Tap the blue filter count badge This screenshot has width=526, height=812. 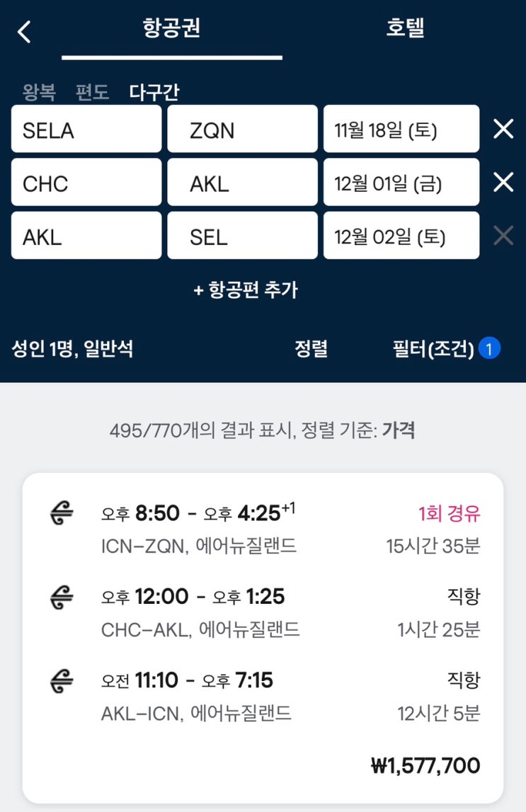490,348
